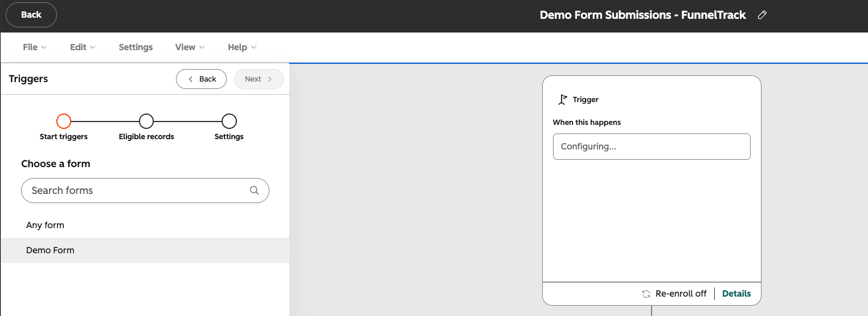Open the File menu
The image size is (868, 316).
35,47
